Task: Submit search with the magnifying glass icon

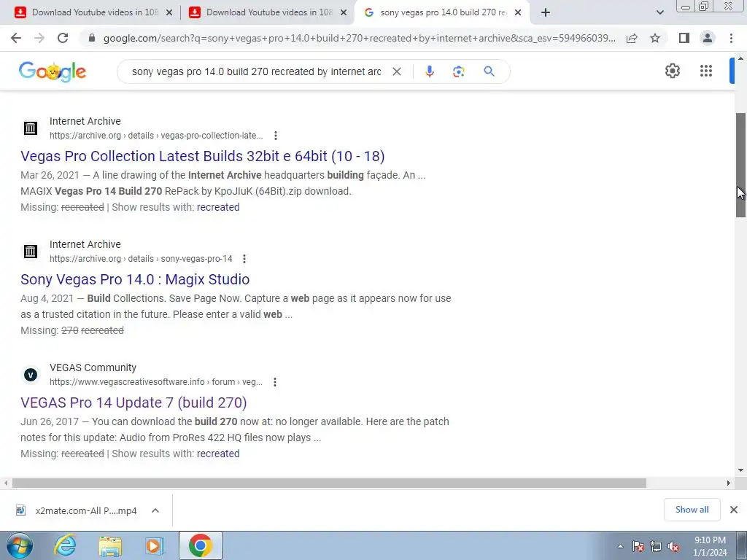Action: (489, 71)
